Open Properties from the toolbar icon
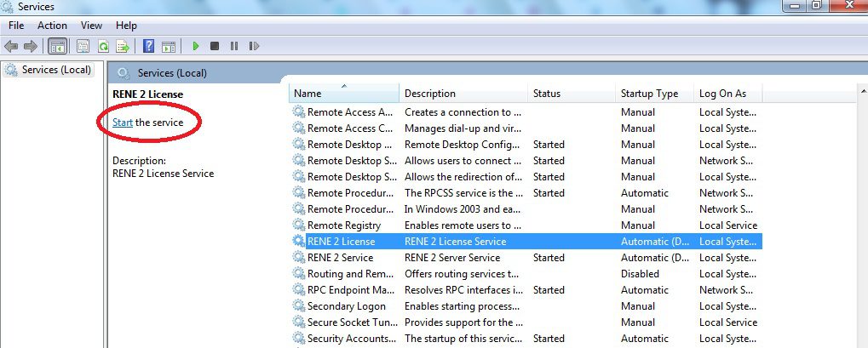 (83, 47)
